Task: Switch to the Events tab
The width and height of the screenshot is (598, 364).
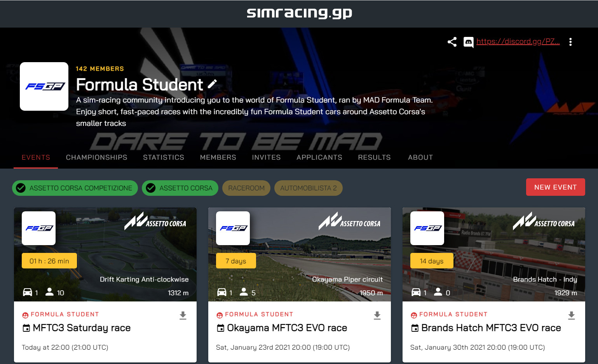Action: pos(36,157)
